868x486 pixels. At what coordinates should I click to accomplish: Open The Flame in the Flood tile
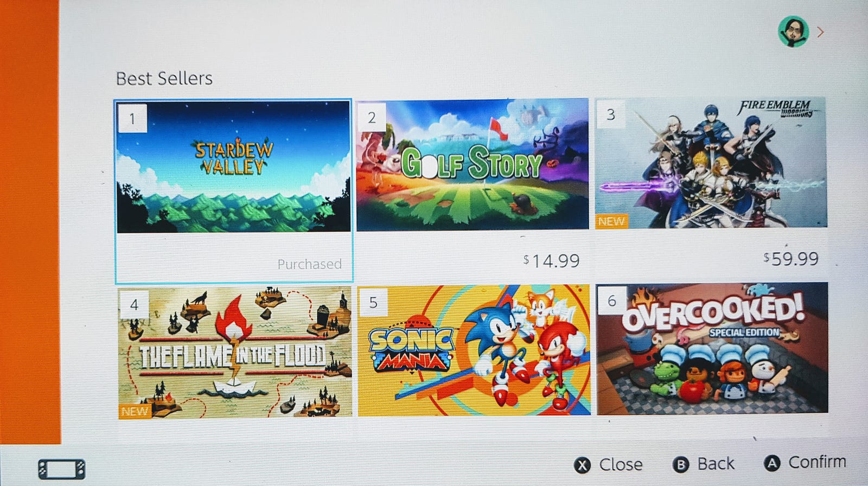pyautogui.click(x=235, y=353)
